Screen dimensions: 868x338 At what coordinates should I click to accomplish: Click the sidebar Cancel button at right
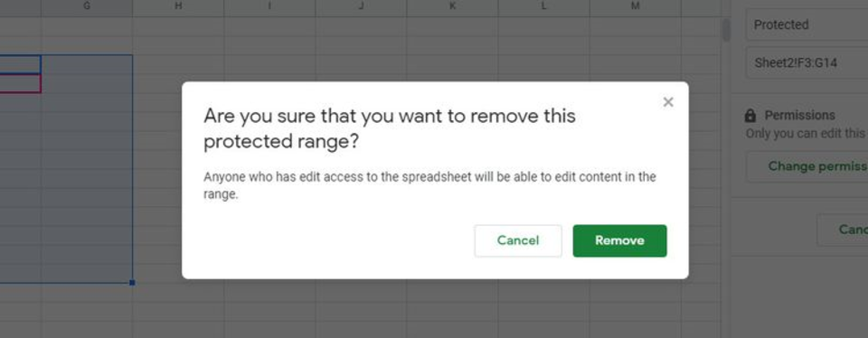click(843, 230)
